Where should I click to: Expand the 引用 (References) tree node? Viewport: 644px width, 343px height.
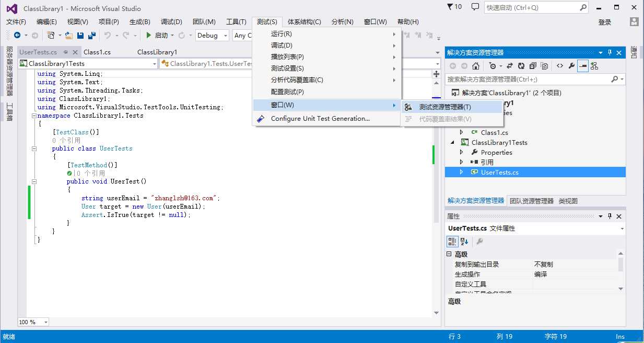(461, 162)
